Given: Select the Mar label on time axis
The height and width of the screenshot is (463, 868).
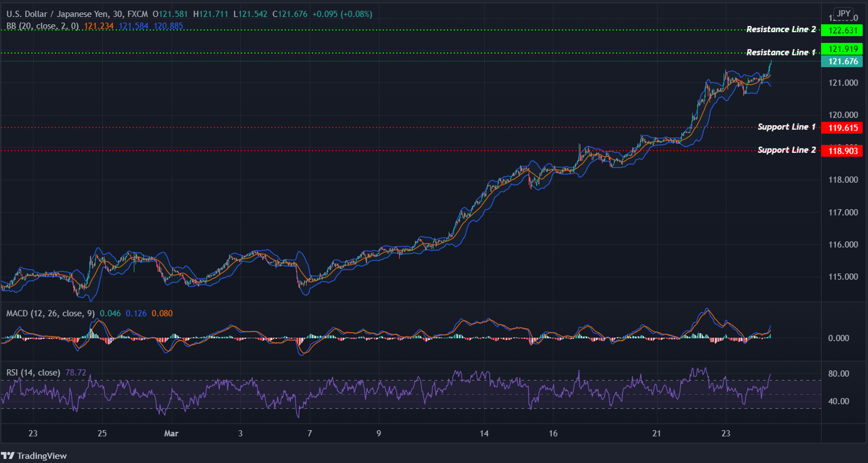Looking at the screenshot, I should click(171, 433).
